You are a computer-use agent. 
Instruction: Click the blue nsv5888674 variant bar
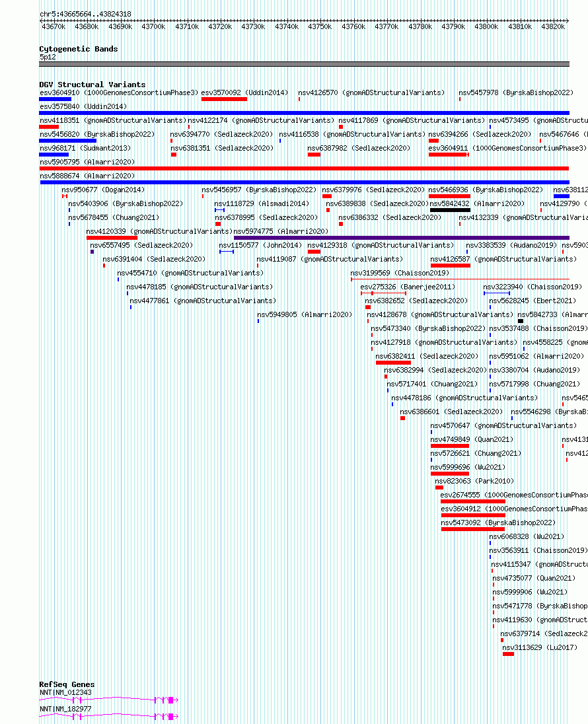click(x=304, y=182)
